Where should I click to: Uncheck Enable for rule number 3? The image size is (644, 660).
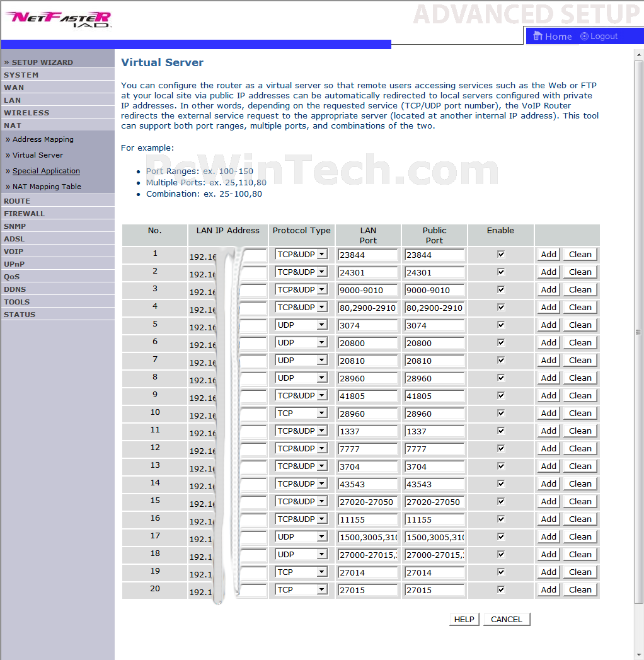pos(500,289)
